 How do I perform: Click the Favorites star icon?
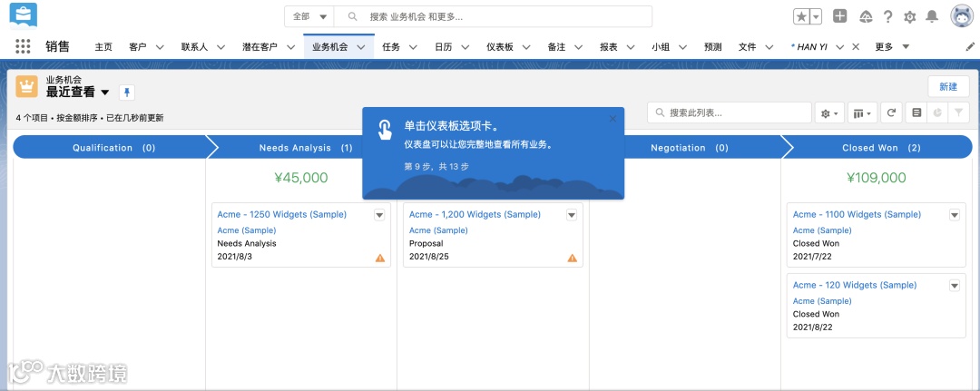(x=802, y=17)
